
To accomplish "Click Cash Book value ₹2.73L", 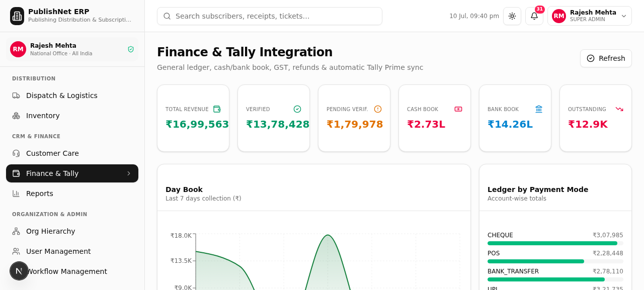I will tap(426, 124).
